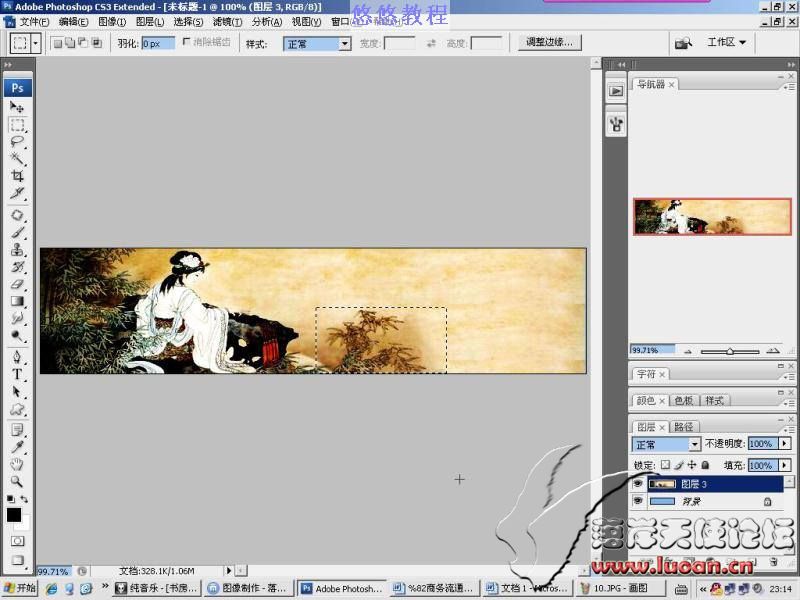The width and height of the screenshot is (800, 600).
Task: Open the 导航器 panel options menu
Action: coord(790,87)
